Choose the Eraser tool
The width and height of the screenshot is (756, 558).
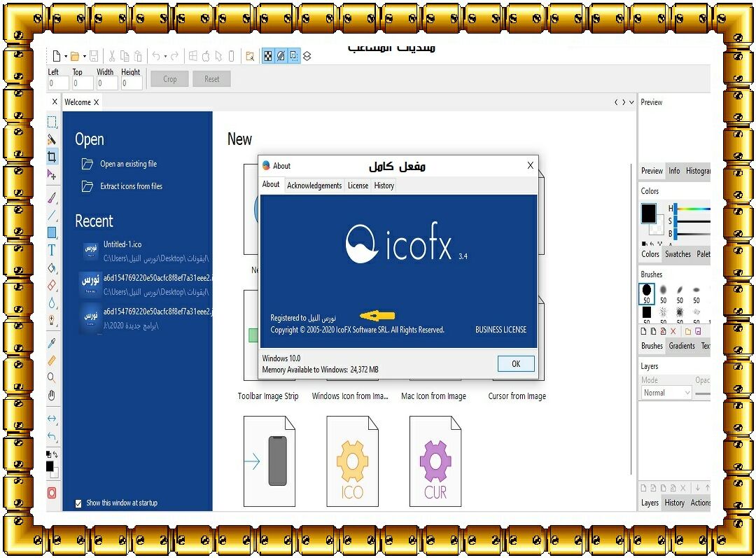point(52,286)
